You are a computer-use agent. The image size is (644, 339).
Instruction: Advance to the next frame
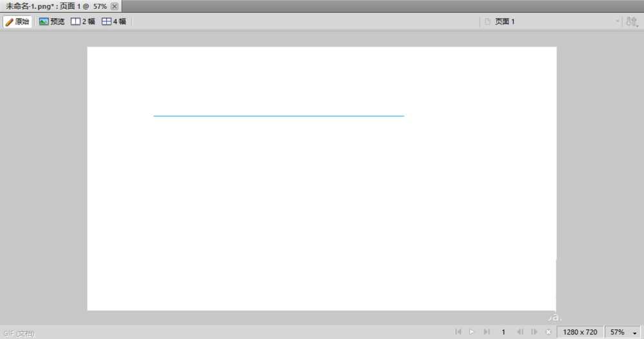click(x=534, y=332)
